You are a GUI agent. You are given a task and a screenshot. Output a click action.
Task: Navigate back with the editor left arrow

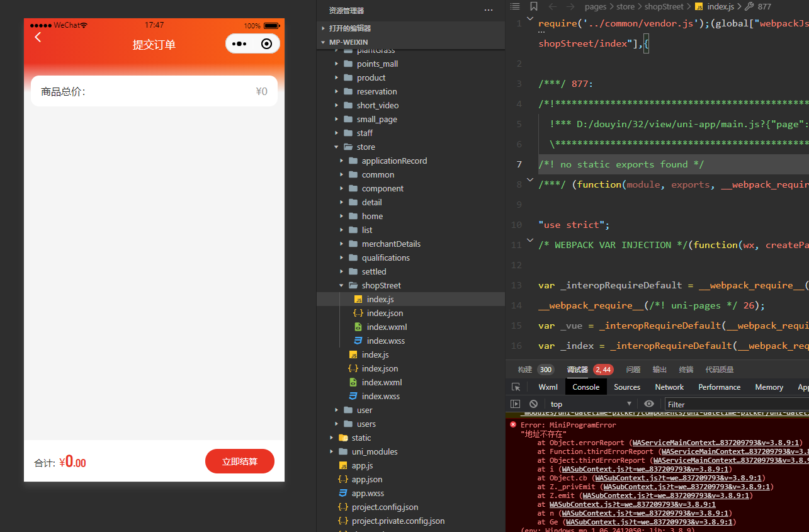[552, 6]
